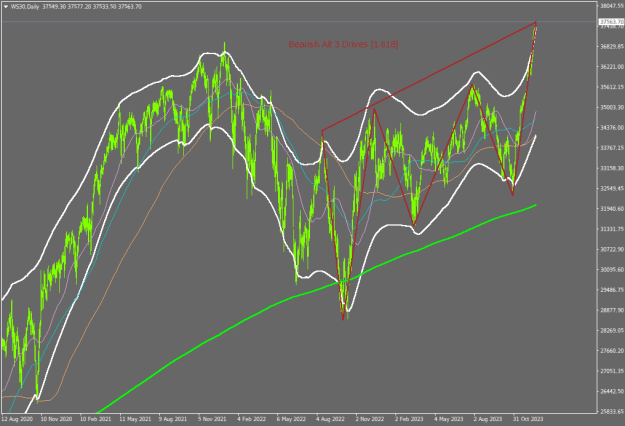Click the 12 Aug 2020 date label

pyautogui.click(x=17, y=419)
